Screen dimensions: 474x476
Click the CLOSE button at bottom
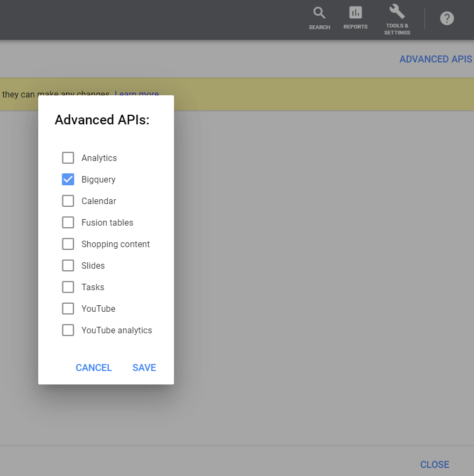pos(435,465)
